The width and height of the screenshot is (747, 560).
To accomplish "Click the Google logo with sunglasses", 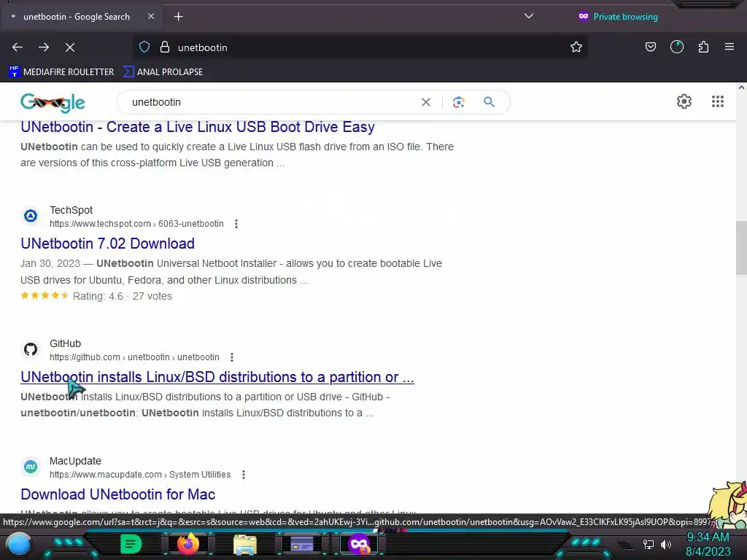I will pyautogui.click(x=53, y=102).
